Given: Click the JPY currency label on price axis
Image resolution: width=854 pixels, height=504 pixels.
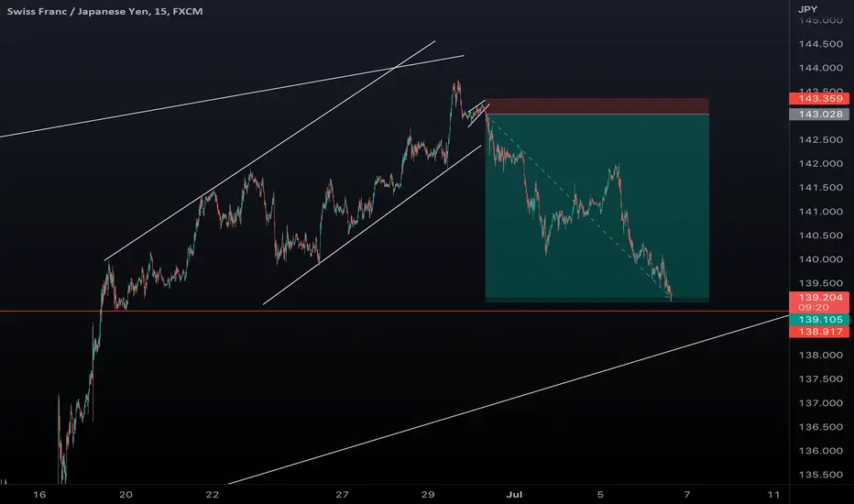Looking at the screenshot, I should [x=807, y=9].
